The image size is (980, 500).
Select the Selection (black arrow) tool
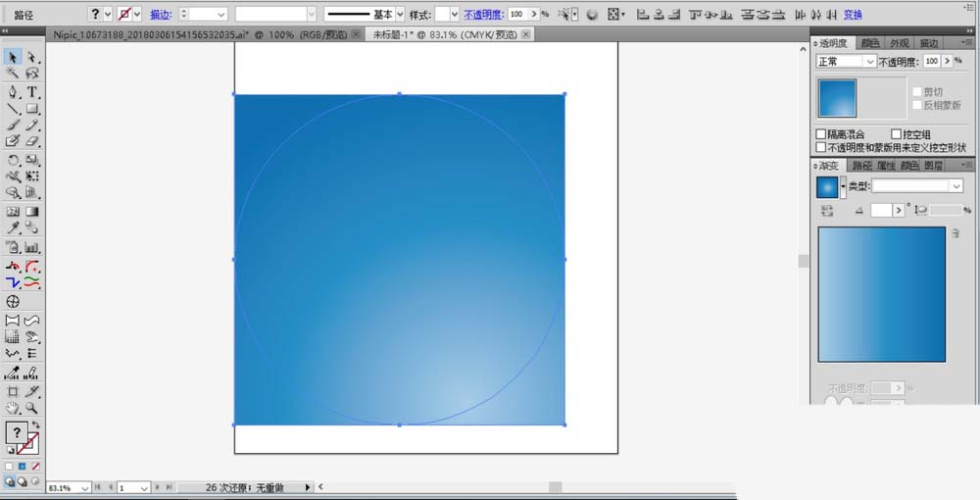13,58
